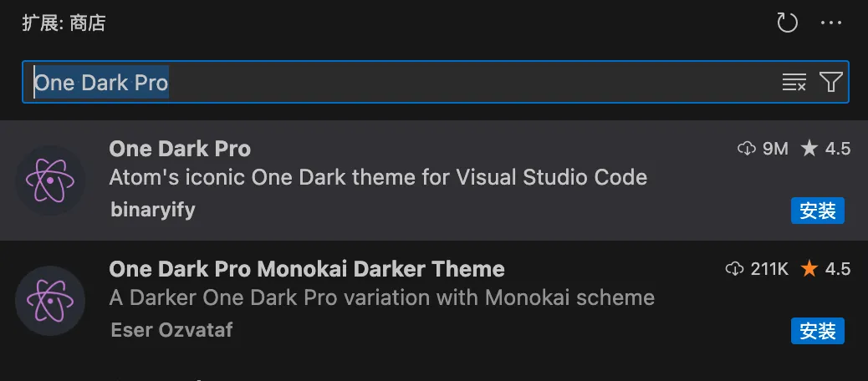868x381 pixels.
Task: Click the refresh extensions icon
Action: coord(788,23)
